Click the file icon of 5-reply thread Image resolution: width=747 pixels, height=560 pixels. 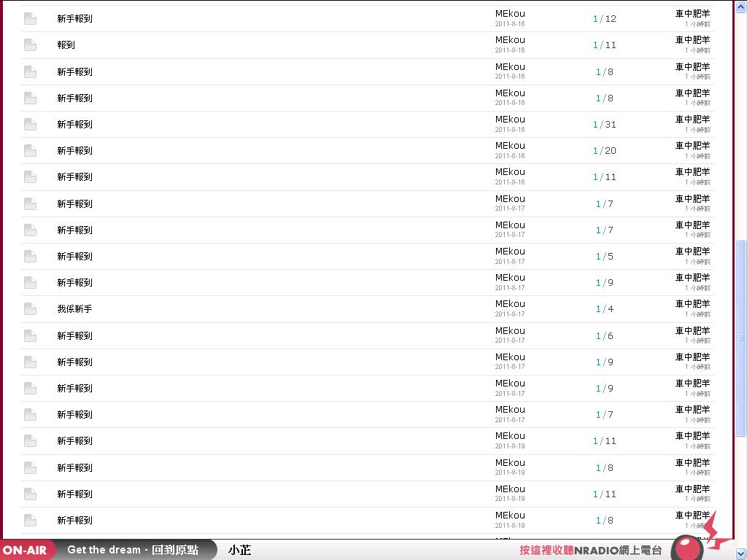tap(30, 256)
